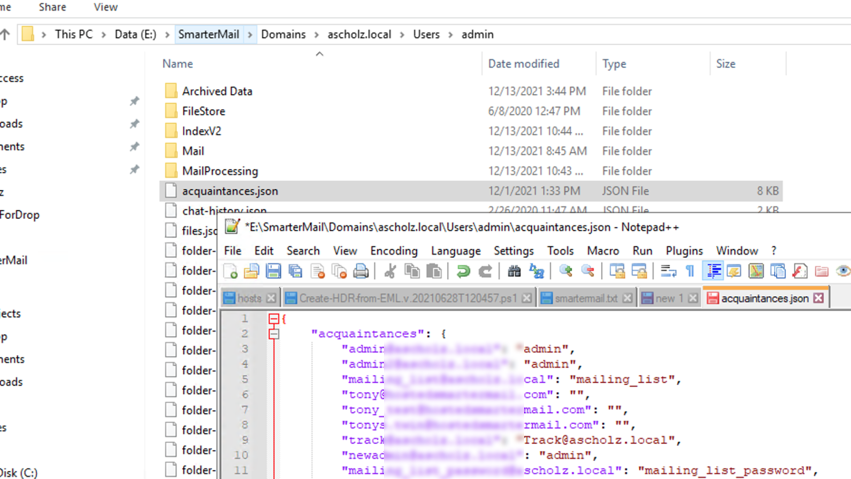Click the Print icon in toolbar

[361, 271]
